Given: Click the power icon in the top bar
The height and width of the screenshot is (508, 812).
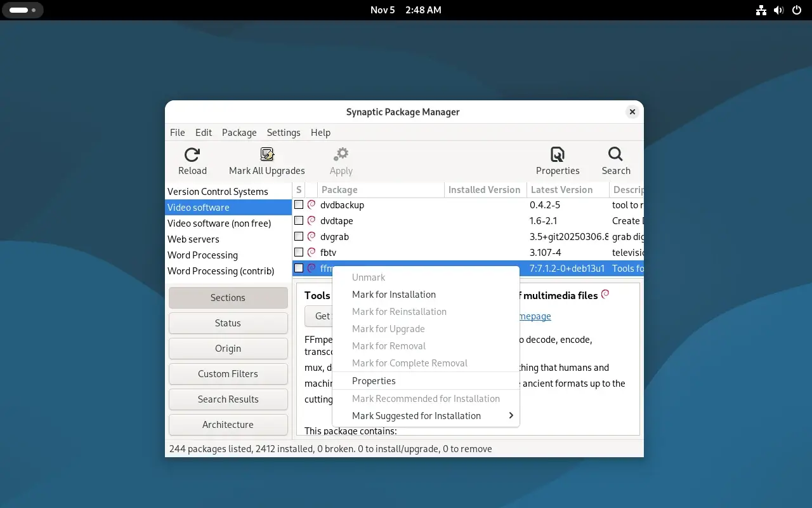Looking at the screenshot, I should [796, 10].
